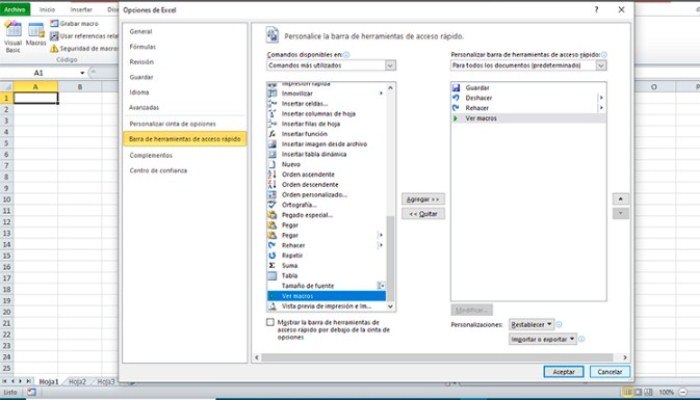Open the Idioma options category
This screenshot has width=700, height=400.
coord(139,92)
